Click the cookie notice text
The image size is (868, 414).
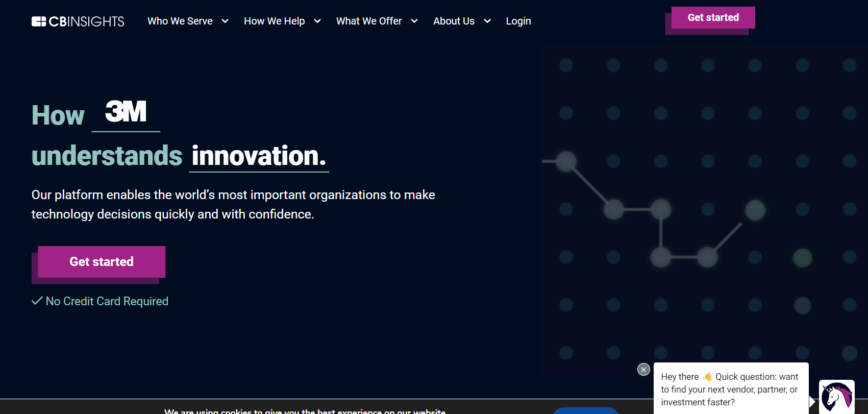[305, 411]
